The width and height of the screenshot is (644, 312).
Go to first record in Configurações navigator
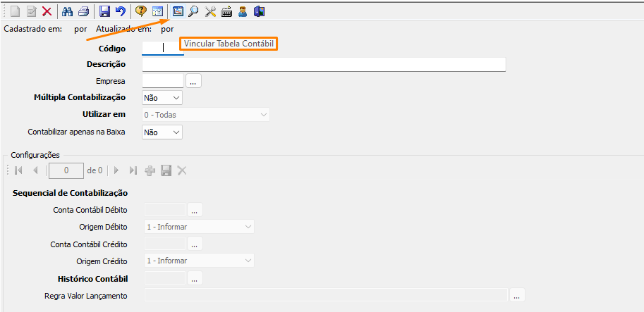coord(18,170)
